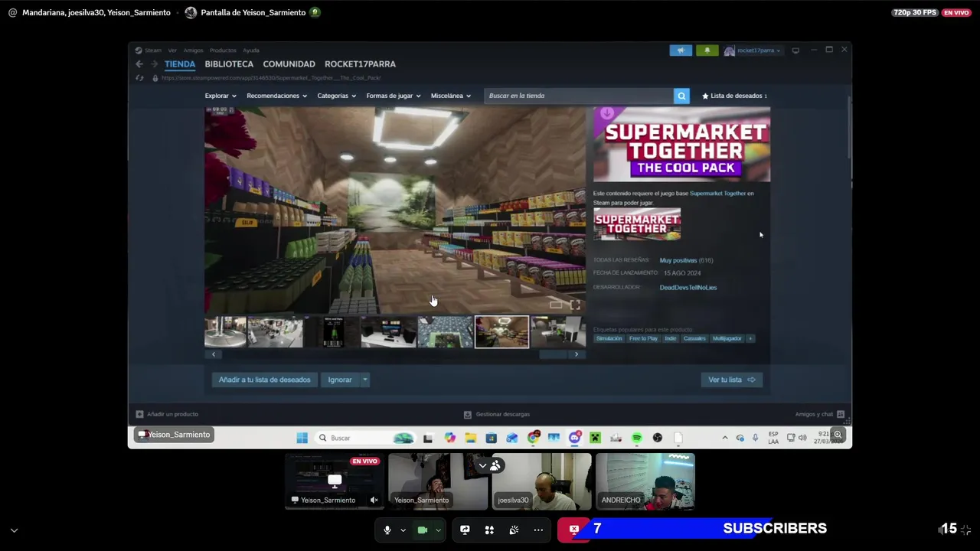Open activities grid icon in call bar
This screenshot has width=980, height=551.
[x=489, y=530]
